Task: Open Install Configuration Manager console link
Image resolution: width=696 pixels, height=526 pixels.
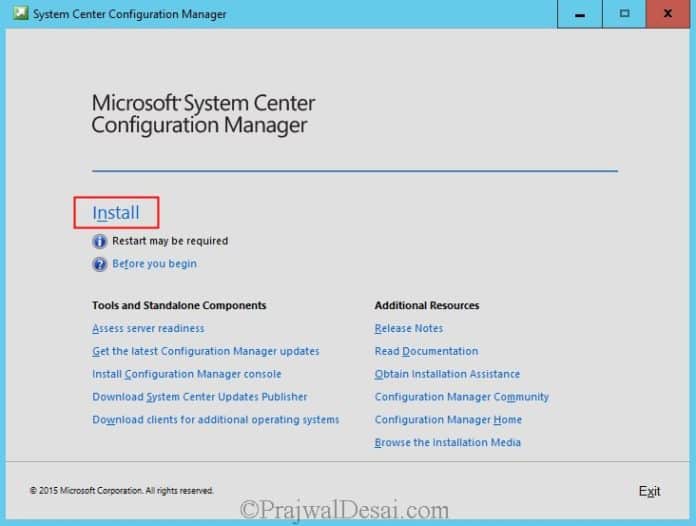Action: click(186, 374)
